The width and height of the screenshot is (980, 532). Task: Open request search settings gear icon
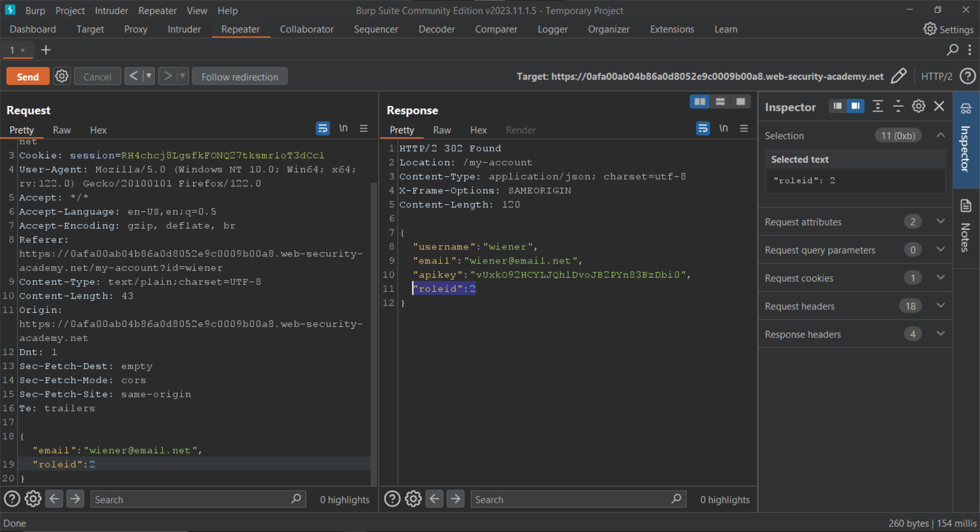(33, 499)
